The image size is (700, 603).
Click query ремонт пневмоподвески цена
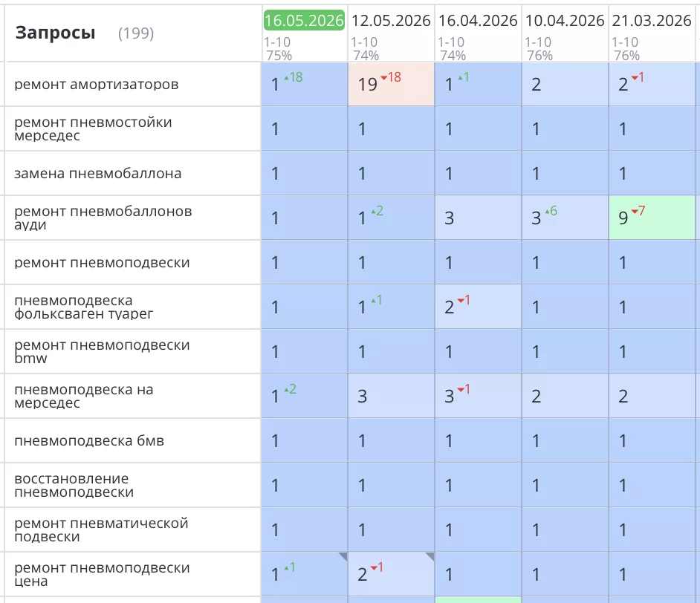click(x=102, y=575)
